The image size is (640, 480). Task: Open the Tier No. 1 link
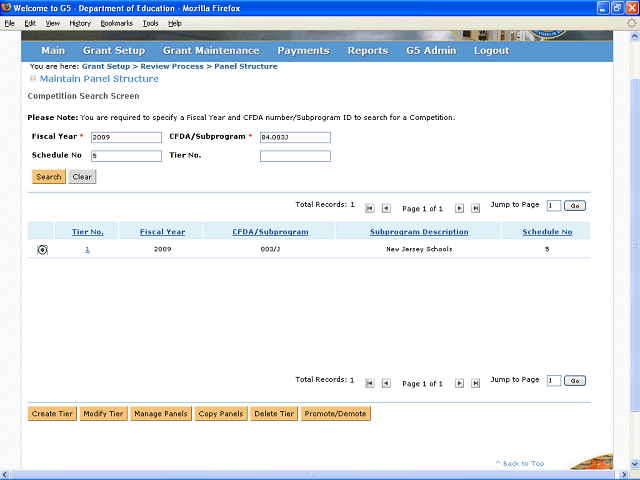pyautogui.click(x=87, y=249)
